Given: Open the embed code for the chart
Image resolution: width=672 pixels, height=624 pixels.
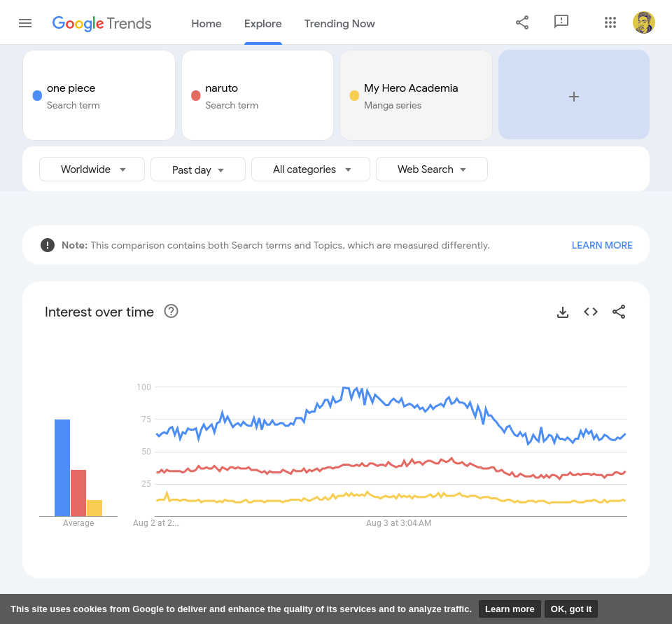Looking at the screenshot, I should click(591, 312).
